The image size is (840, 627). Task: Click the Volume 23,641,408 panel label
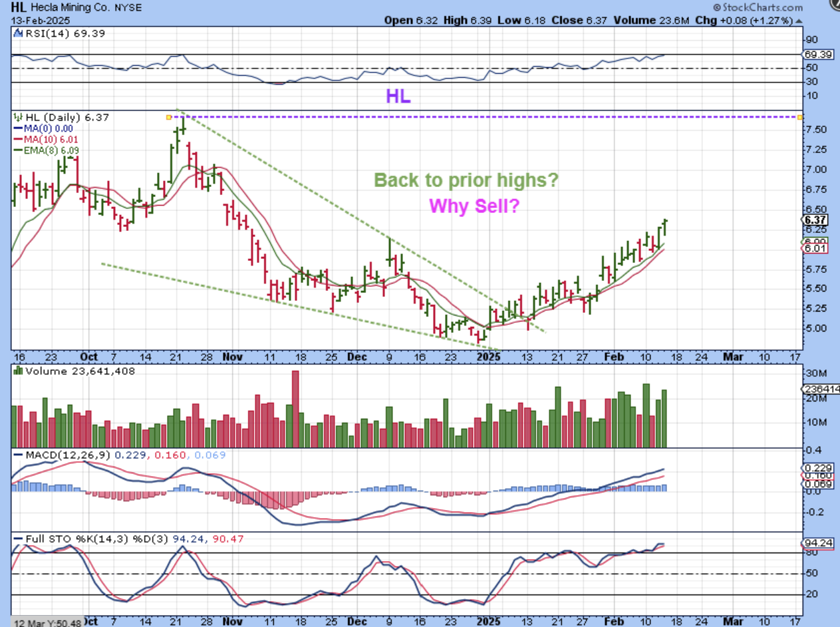80,371
